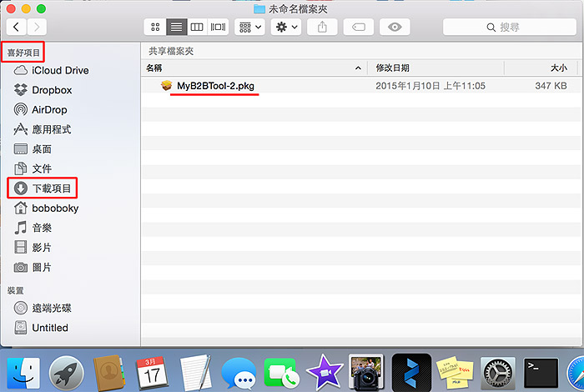Open System Preferences from the Dock
Viewport: 584px width, 392px height.
tap(498, 374)
